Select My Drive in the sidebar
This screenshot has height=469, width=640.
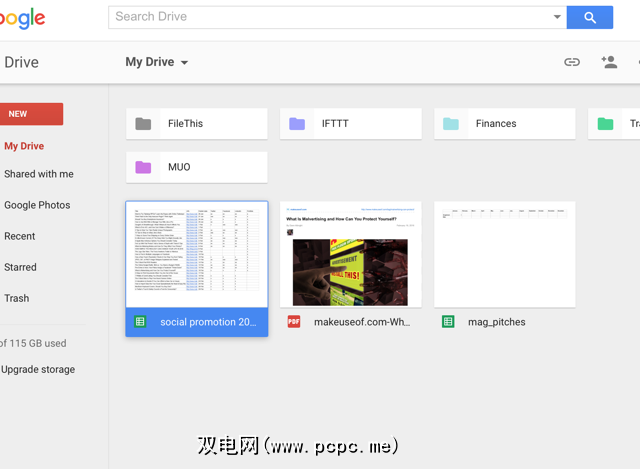click(x=24, y=146)
